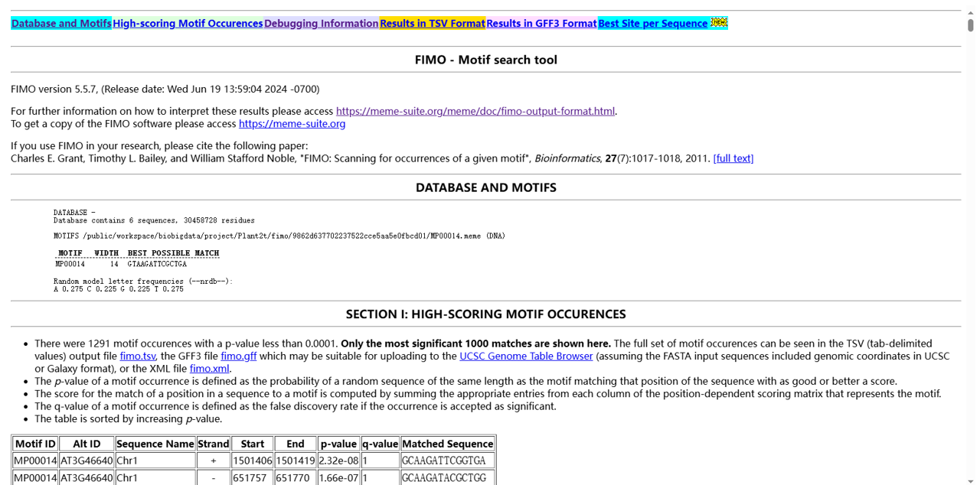Open the [full text] citation link
The width and height of the screenshot is (980, 485).
pos(733,158)
